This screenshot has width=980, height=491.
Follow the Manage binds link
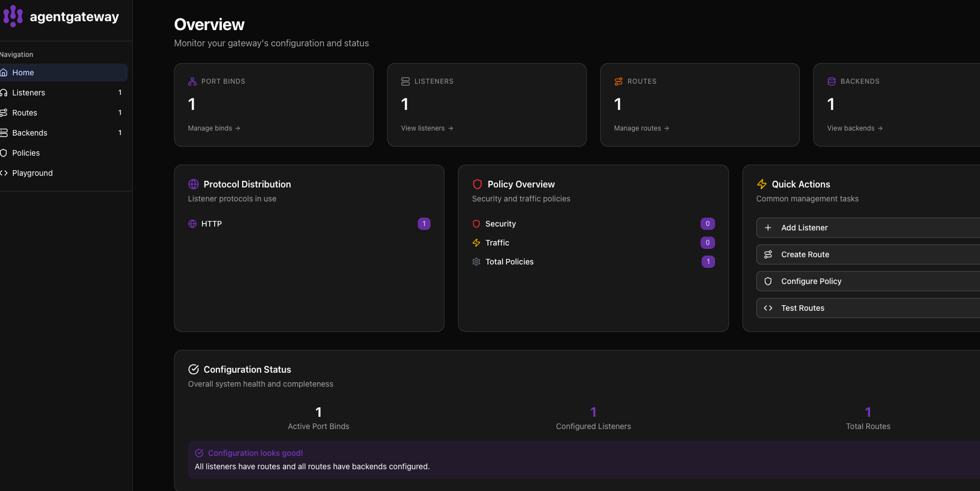tap(214, 128)
